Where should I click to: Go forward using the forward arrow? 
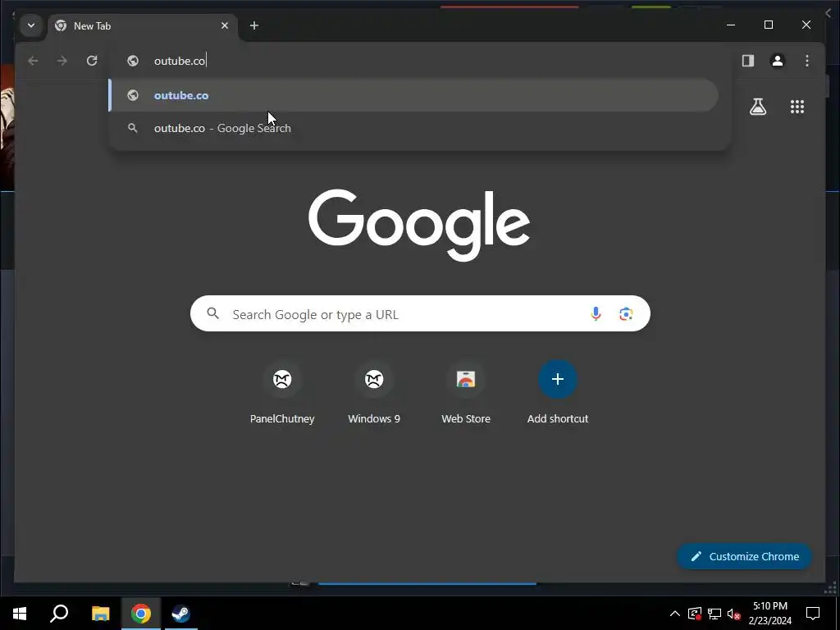[x=62, y=61]
